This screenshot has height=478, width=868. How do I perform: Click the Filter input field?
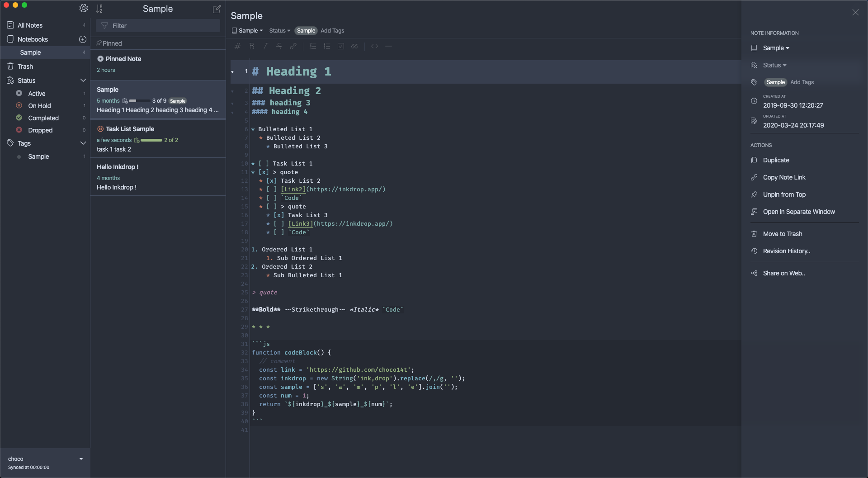pyautogui.click(x=158, y=26)
